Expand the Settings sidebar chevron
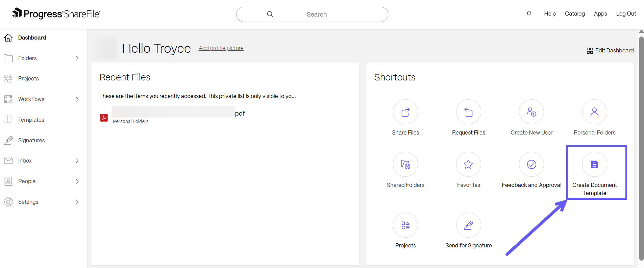 77,202
